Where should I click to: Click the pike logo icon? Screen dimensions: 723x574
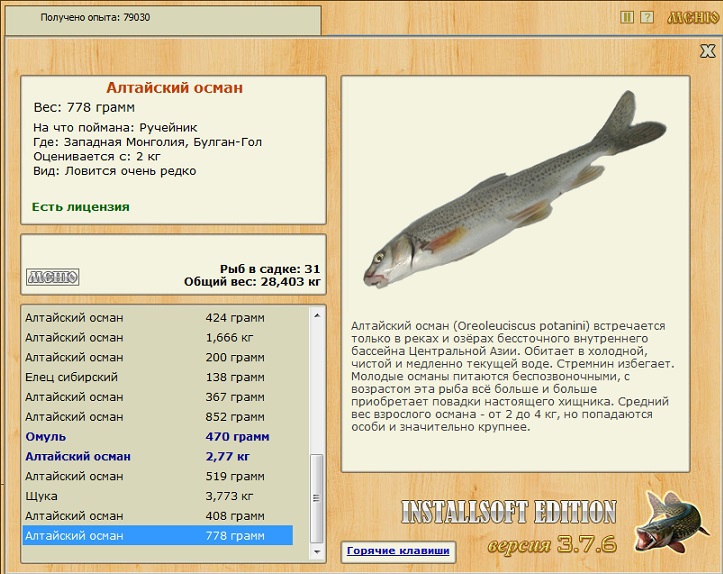click(672, 522)
